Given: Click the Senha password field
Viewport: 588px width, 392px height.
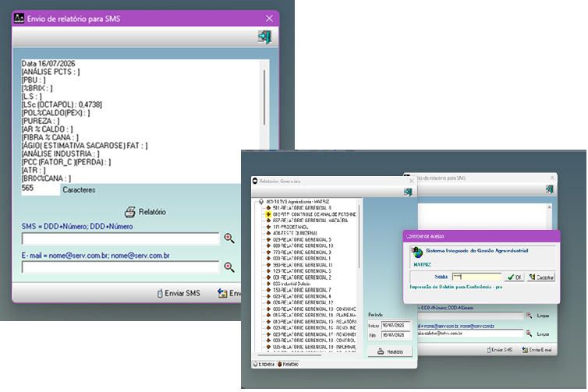Looking at the screenshot, I should pos(477,277).
